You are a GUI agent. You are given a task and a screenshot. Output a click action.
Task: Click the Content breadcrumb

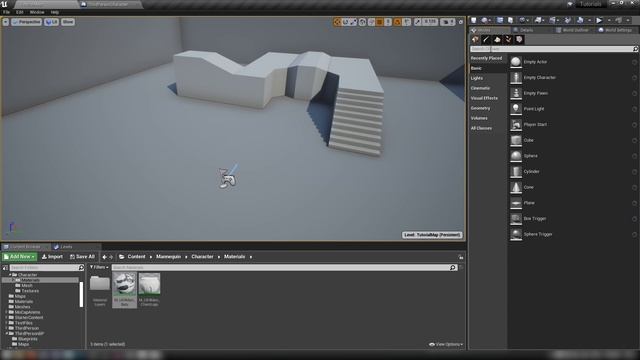tap(136, 257)
